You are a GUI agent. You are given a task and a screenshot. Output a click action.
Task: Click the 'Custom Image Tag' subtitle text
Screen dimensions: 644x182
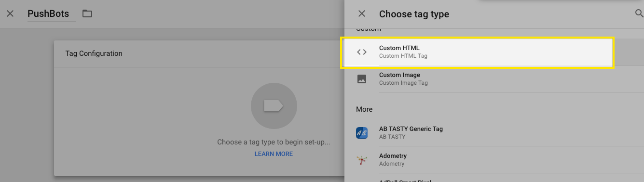[x=403, y=83]
